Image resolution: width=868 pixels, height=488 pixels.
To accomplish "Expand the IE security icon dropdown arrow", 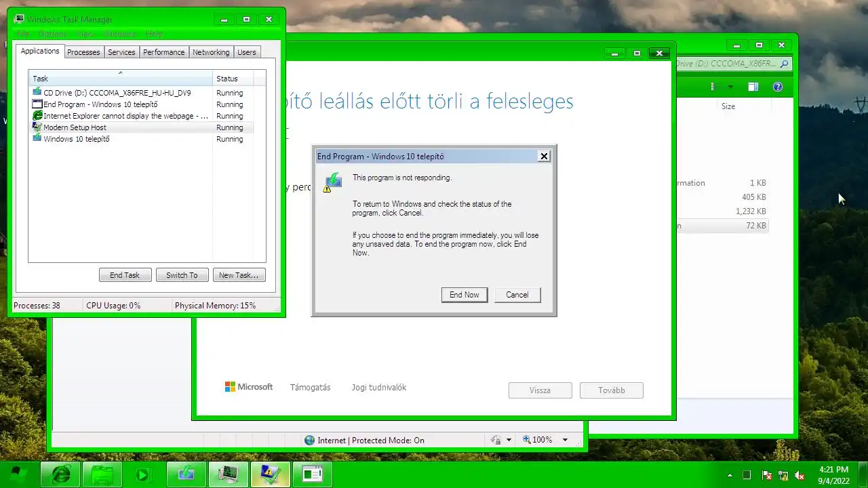I will (x=509, y=440).
